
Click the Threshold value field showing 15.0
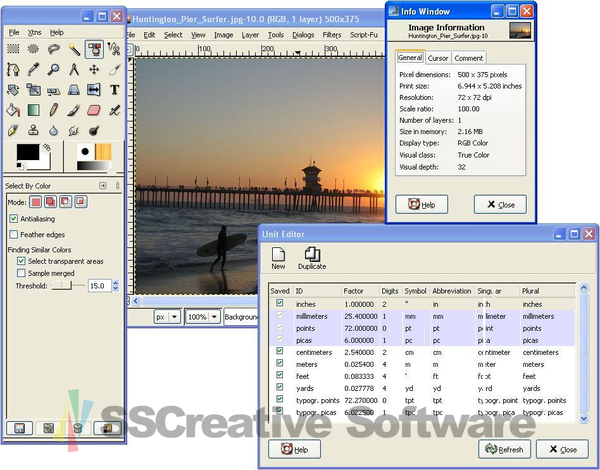pos(99,286)
